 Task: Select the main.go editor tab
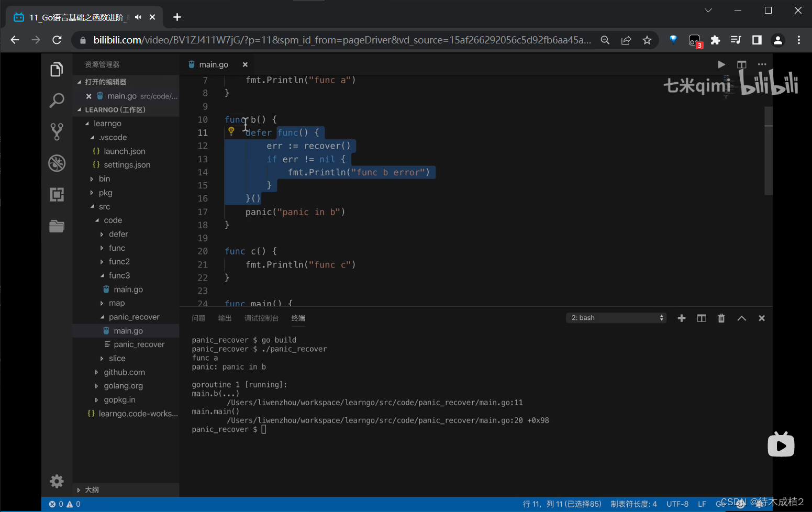coord(214,64)
